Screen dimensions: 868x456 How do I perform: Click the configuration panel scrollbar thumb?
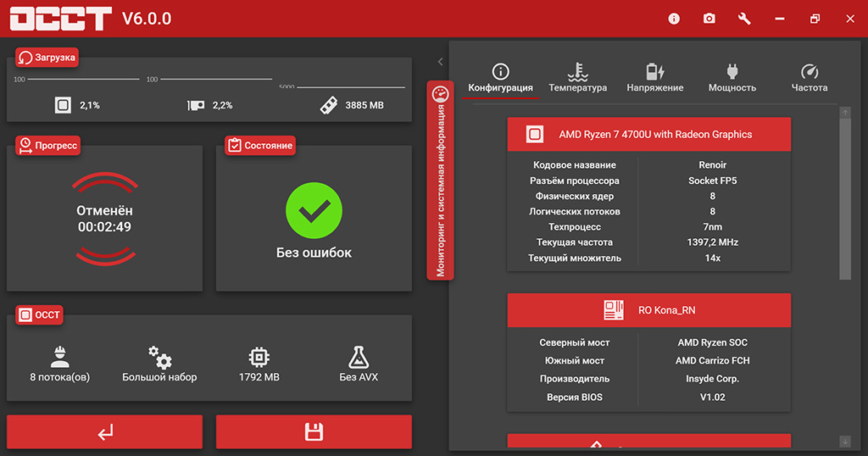[845, 198]
